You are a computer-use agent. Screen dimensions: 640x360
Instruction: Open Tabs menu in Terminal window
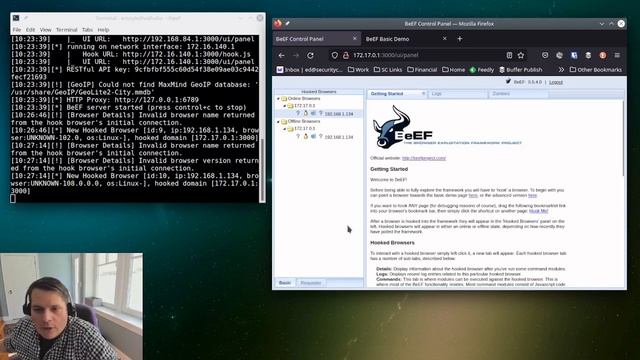87,30
